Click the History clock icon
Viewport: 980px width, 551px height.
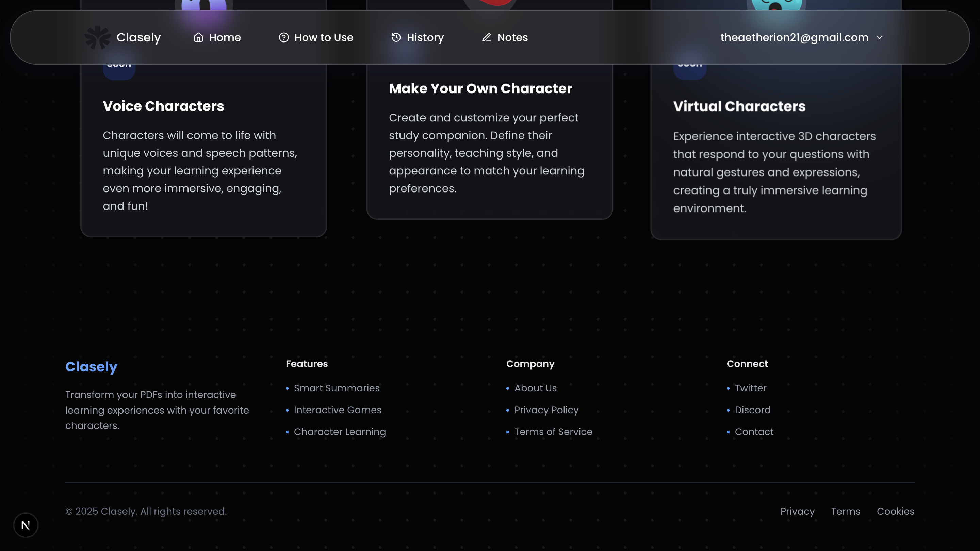(x=396, y=37)
